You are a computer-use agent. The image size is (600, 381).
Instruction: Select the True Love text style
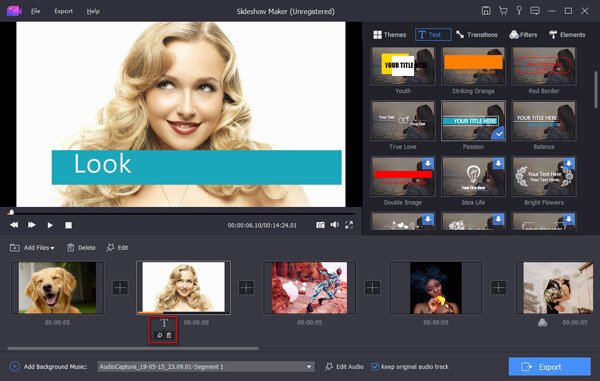[403, 121]
